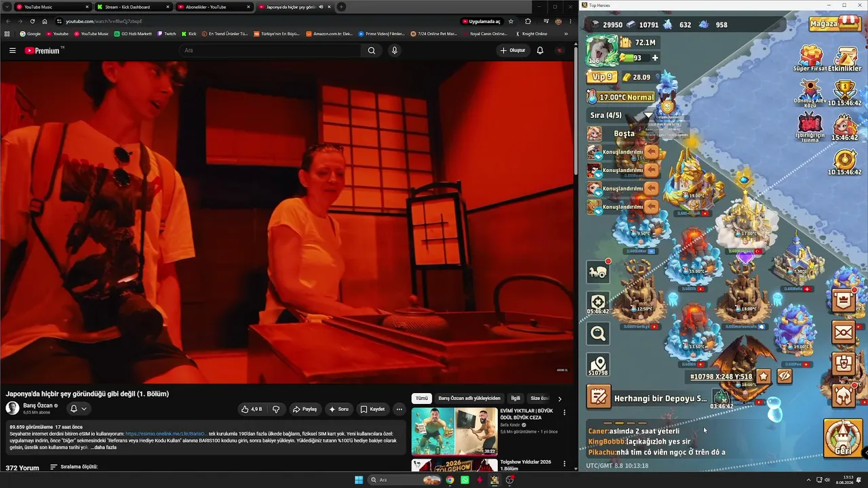Select the İlgili filter chip
The width and height of the screenshot is (868, 488).
click(x=515, y=399)
